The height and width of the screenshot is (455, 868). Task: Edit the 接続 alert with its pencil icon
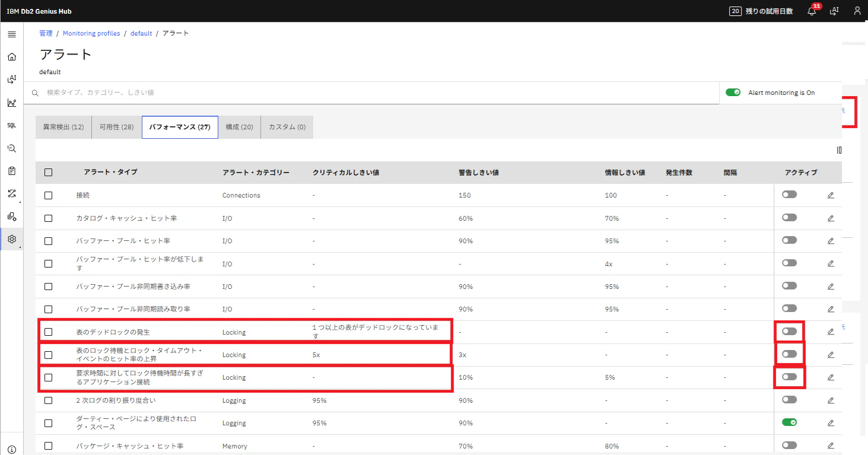[x=831, y=195]
